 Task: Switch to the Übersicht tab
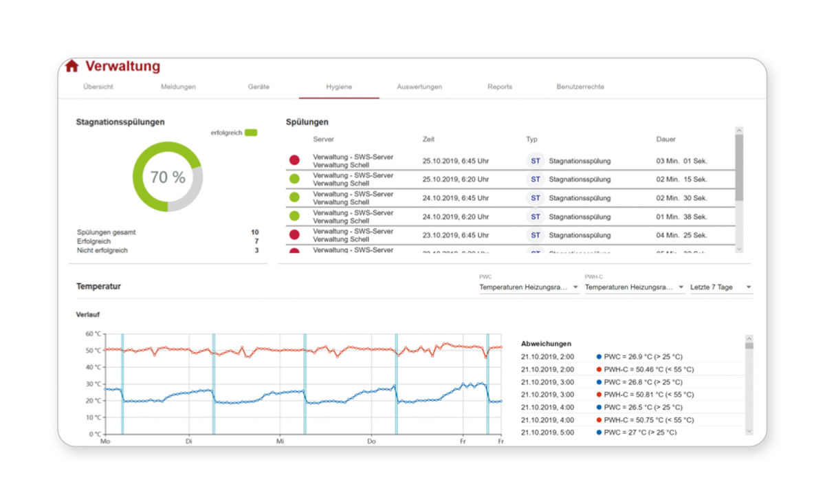pyautogui.click(x=98, y=87)
